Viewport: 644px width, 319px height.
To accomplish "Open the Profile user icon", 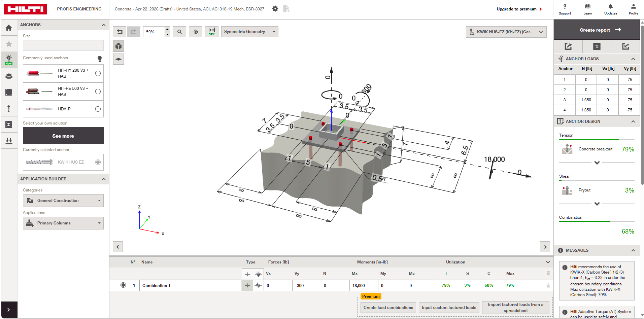I will click(634, 9).
